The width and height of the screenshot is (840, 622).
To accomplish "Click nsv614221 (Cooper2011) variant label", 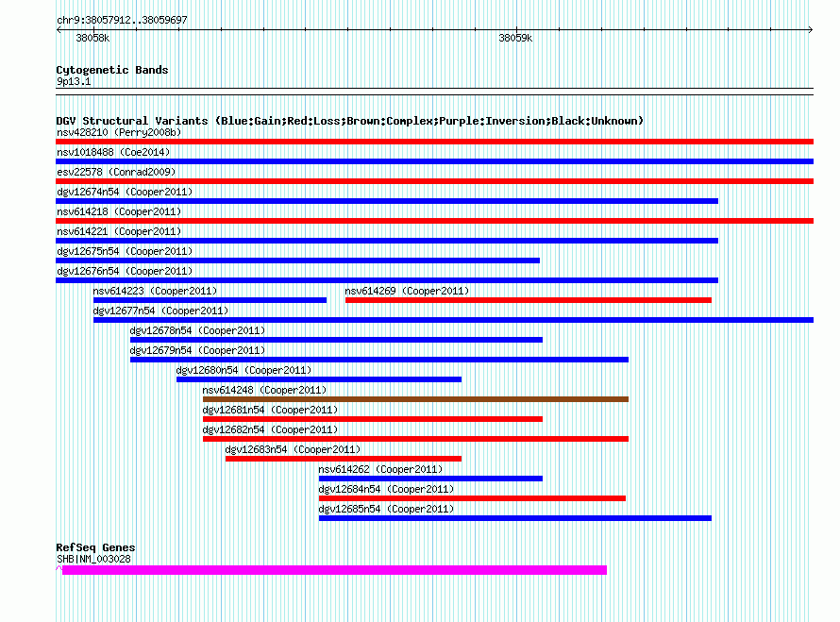I will (119, 231).
